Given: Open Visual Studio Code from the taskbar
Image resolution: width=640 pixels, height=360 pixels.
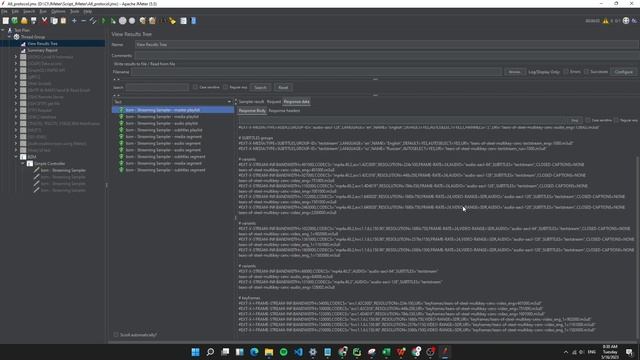Looking at the screenshot, I should point(298,352).
